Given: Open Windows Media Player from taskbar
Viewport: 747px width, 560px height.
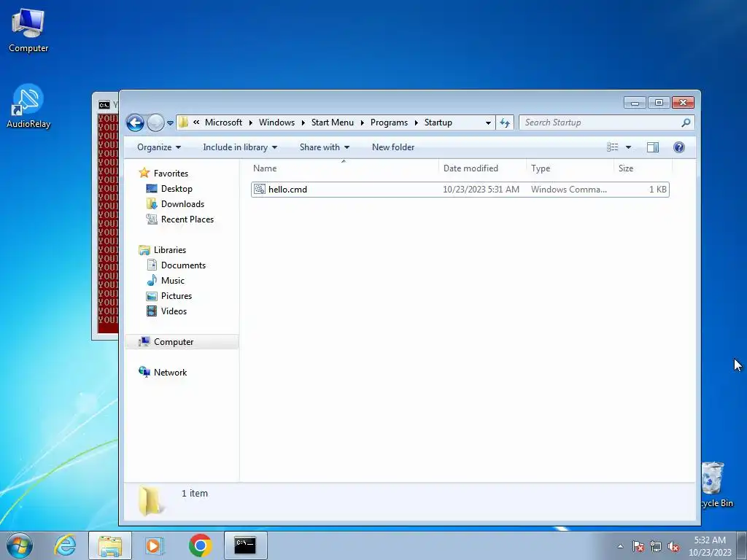Looking at the screenshot, I should coord(154,545).
